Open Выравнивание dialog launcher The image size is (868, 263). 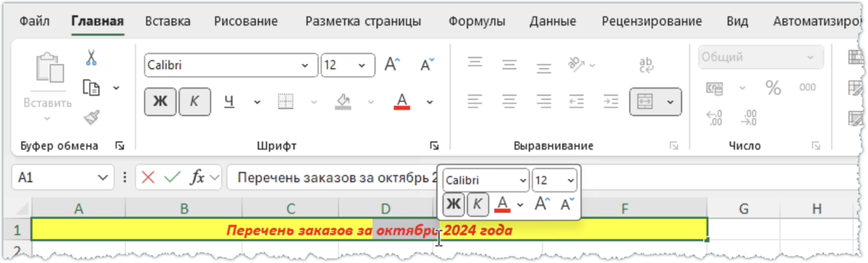coord(674,146)
